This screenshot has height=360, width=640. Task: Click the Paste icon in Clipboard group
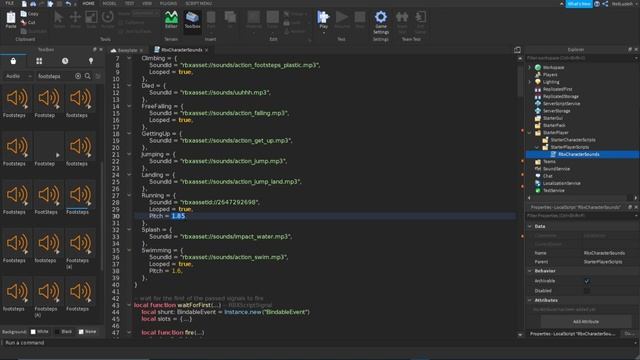(11, 20)
